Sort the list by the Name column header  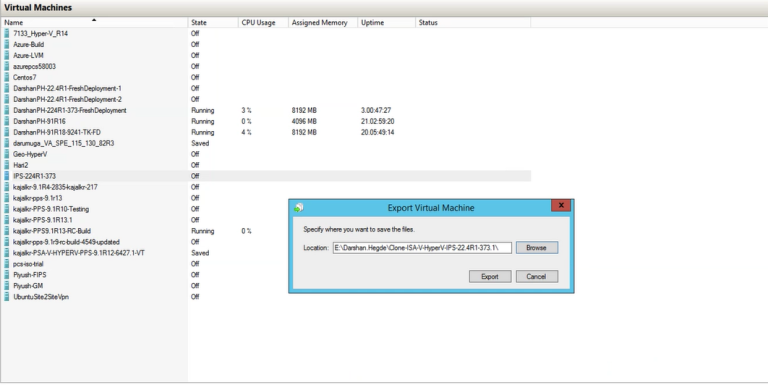[94, 23]
